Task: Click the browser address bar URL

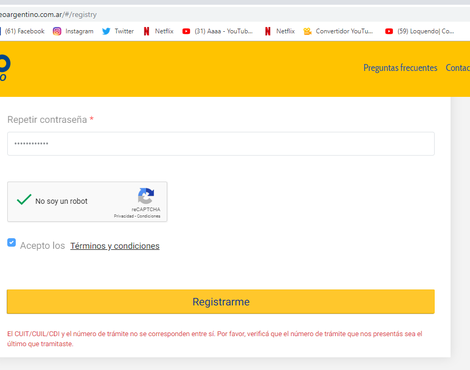Action: click(48, 15)
